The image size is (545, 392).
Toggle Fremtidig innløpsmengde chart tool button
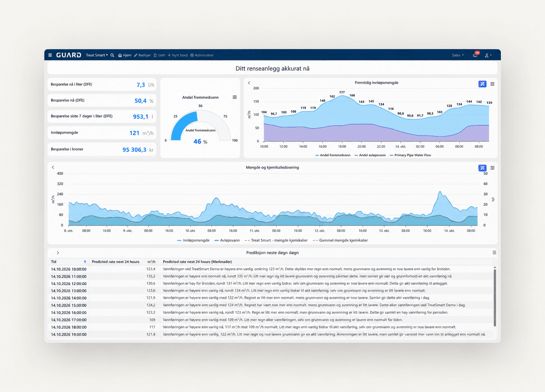pos(482,84)
